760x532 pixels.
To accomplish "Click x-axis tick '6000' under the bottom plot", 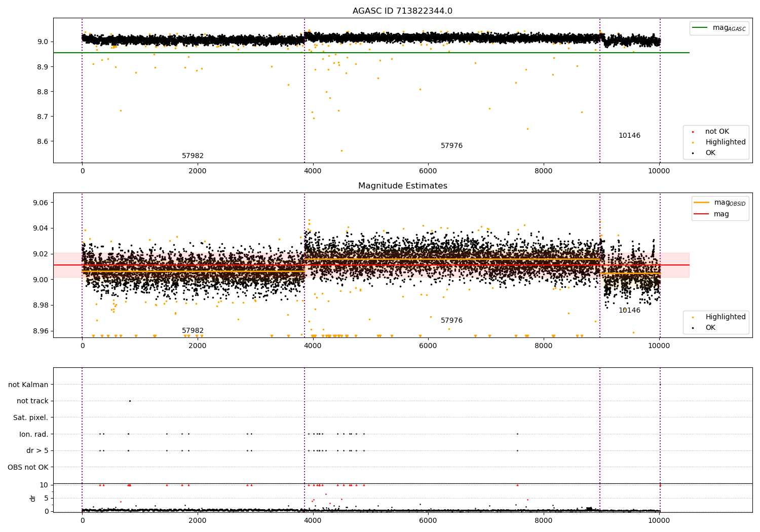I will point(428,520).
